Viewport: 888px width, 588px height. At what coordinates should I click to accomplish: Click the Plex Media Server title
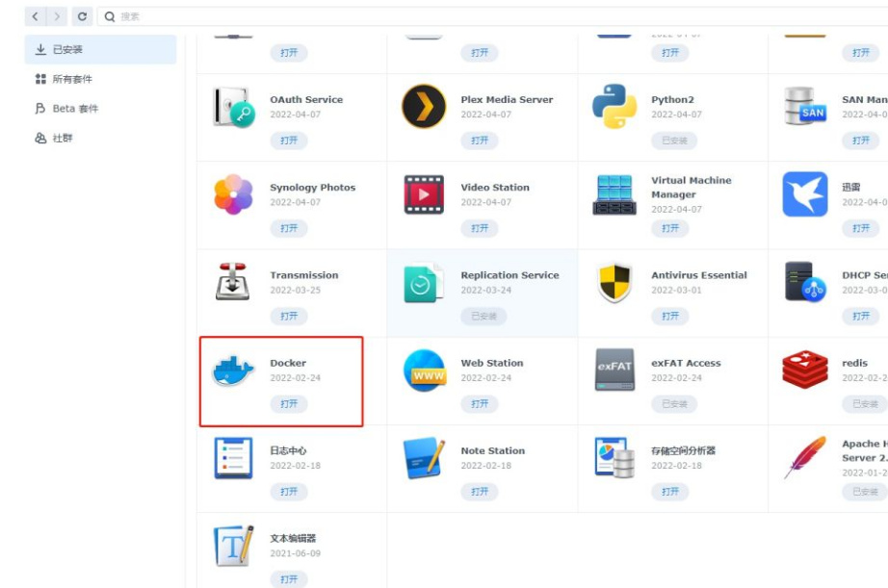point(507,99)
